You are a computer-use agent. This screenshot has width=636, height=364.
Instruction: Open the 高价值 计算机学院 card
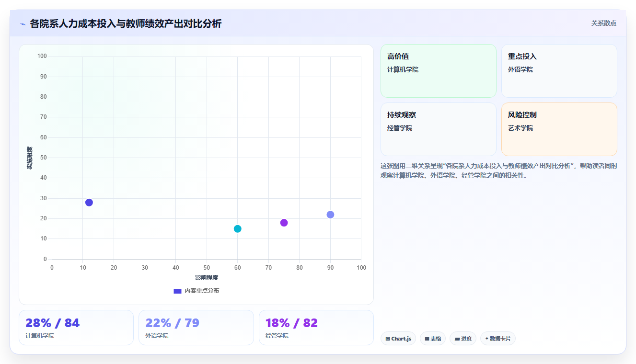click(439, 71)
